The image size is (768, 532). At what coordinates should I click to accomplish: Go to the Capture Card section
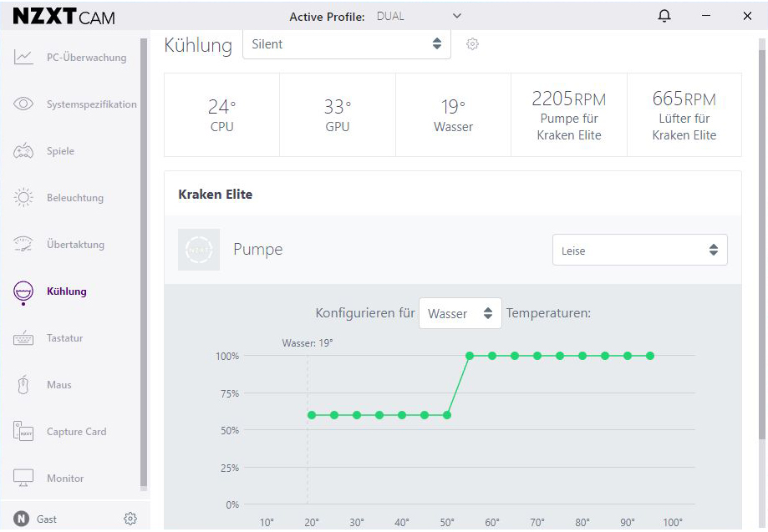[x=75, y=432]
